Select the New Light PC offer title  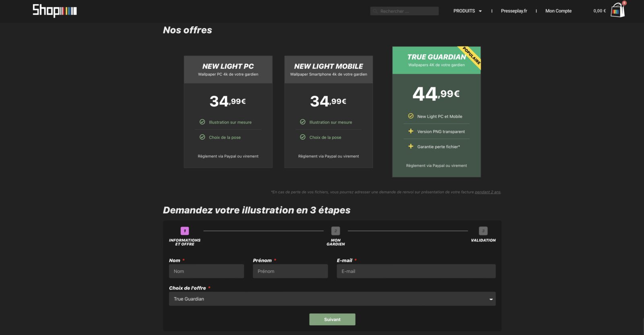[x=228, y=66]
